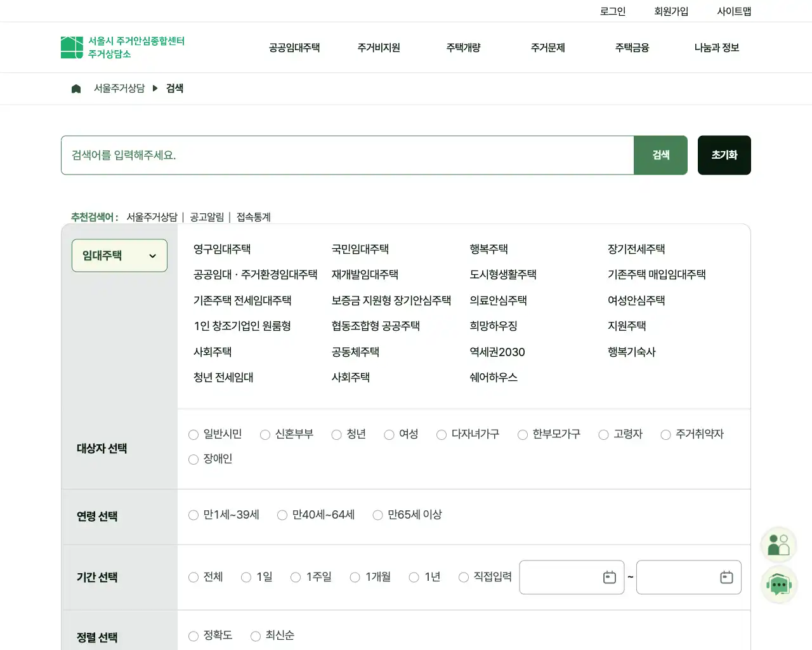Click the 초기화 reset button

coord(724,155)
